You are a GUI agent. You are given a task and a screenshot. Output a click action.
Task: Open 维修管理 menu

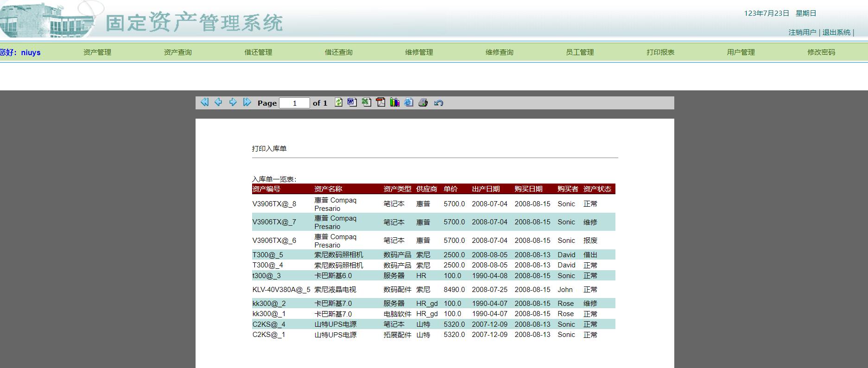coord(419,52)
